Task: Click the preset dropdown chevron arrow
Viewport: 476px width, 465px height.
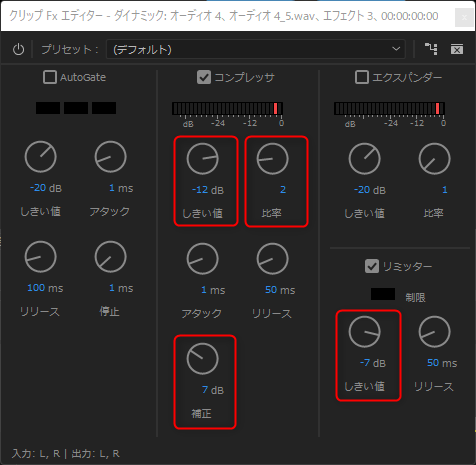Action: (396, 49)
